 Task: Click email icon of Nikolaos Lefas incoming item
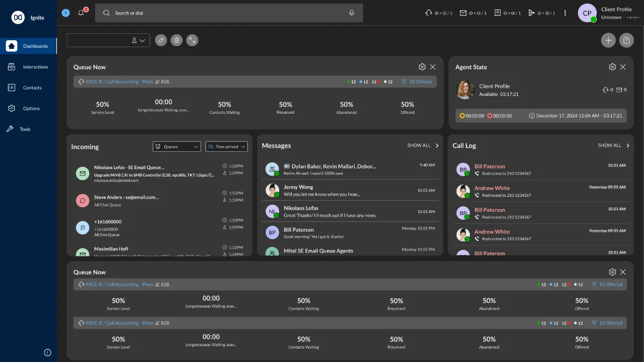pos(83,173)
